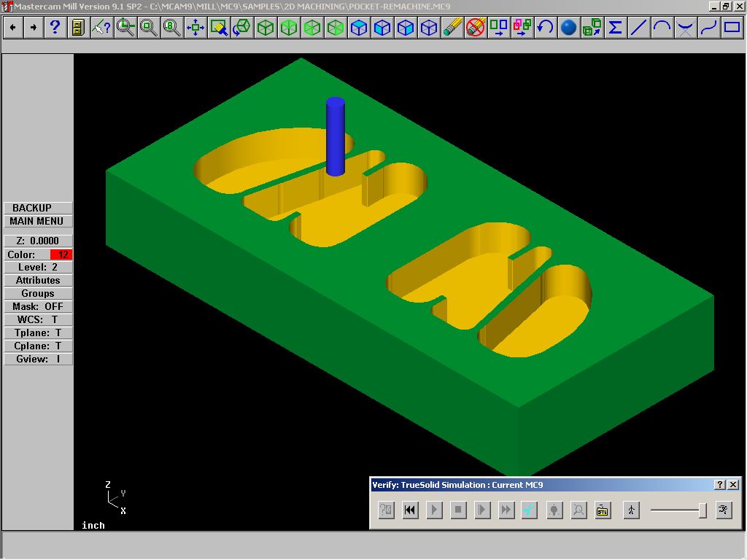Click the red Color 12 swatch

[x=61, y=254]
